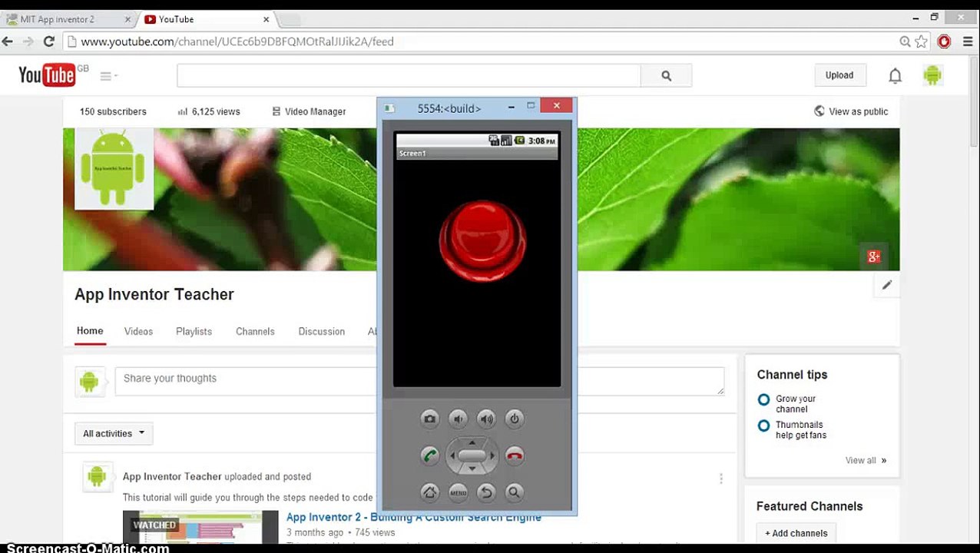Click the red Chrome extension icon
Screen dimensions: 980x553
945,41
